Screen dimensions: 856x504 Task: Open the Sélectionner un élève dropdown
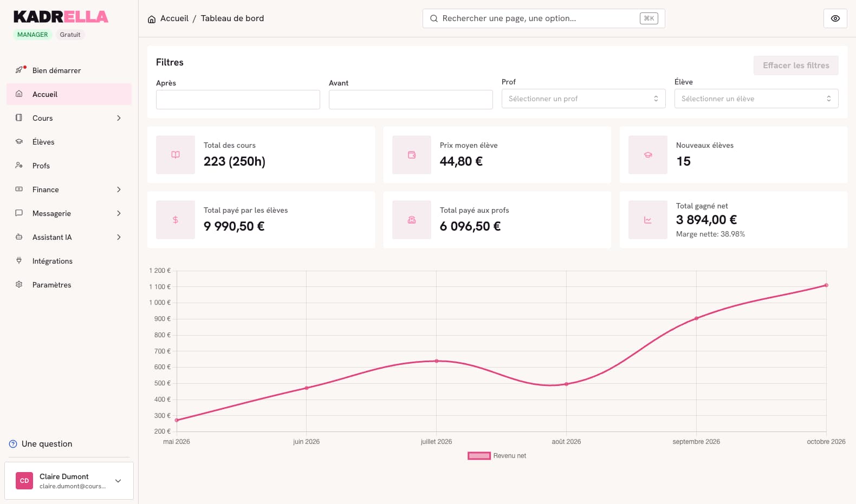click(756, 99)
